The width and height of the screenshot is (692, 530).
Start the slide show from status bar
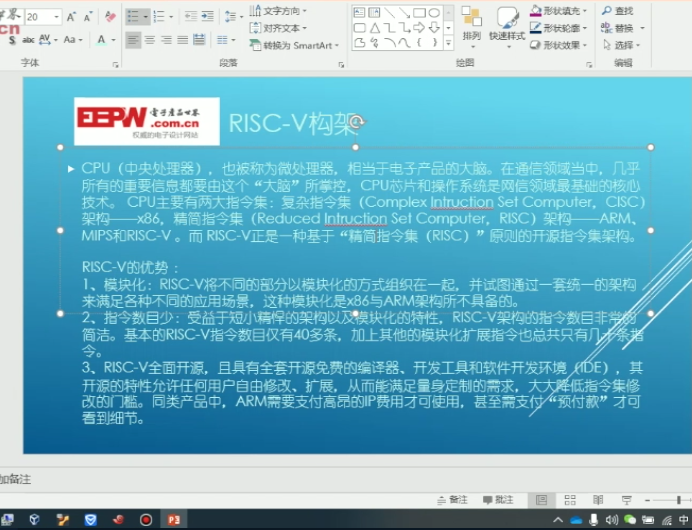click(x=626, y=500)
